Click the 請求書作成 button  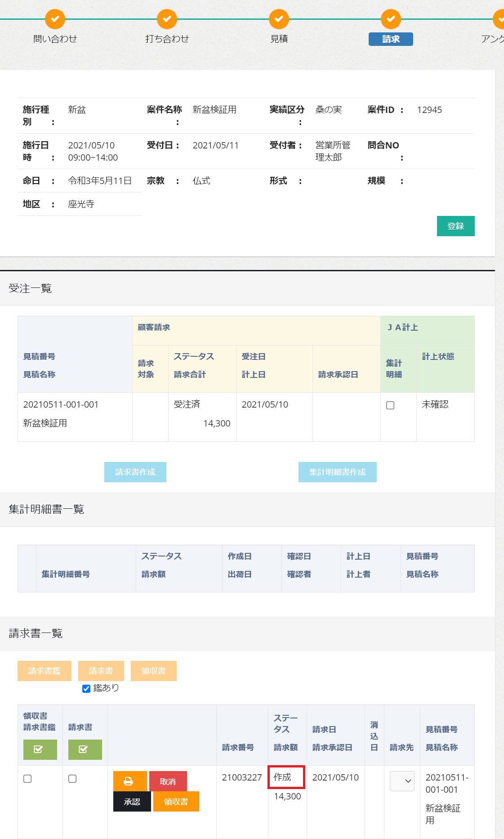135,472
